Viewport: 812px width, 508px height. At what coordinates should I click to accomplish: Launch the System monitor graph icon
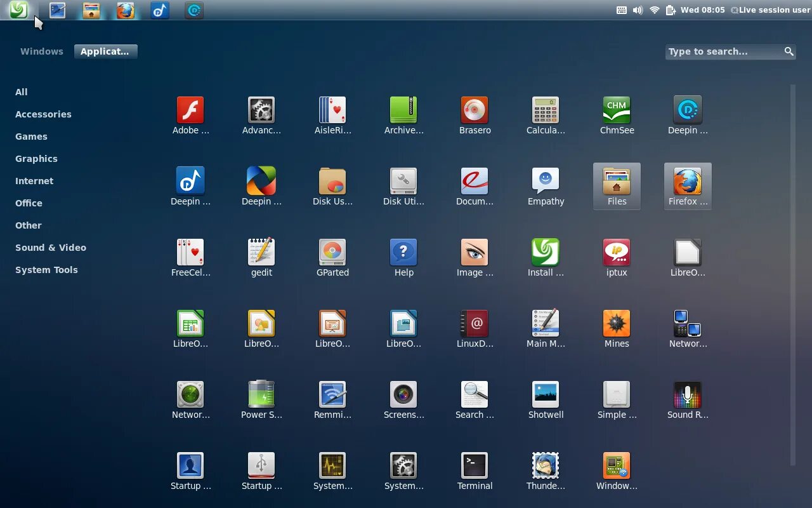[332, 466]
